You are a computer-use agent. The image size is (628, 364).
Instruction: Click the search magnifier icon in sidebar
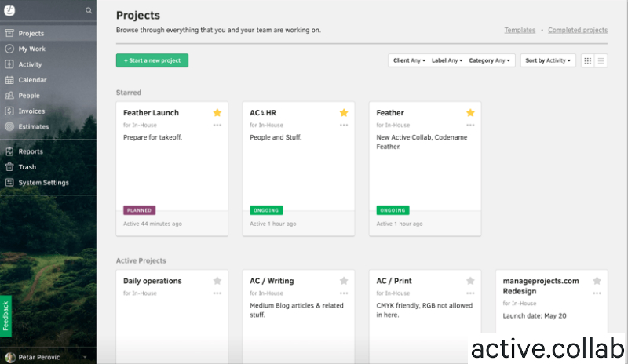[x=89, y=11]
